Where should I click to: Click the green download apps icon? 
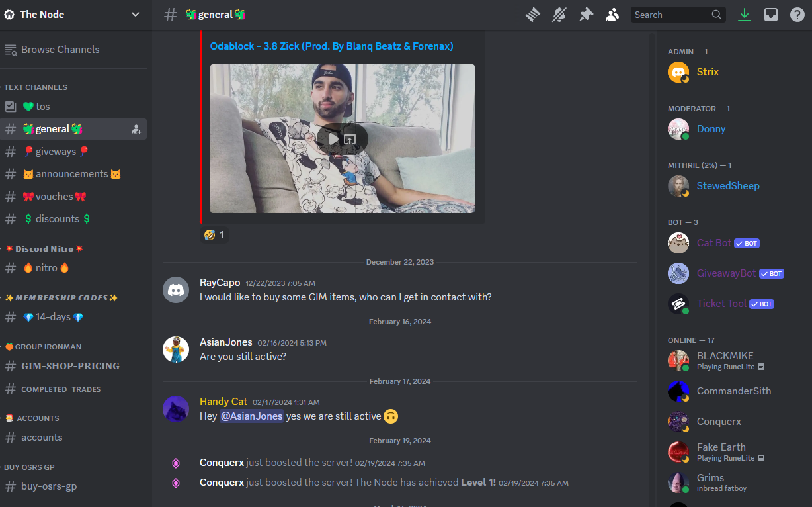click(745, 15)
